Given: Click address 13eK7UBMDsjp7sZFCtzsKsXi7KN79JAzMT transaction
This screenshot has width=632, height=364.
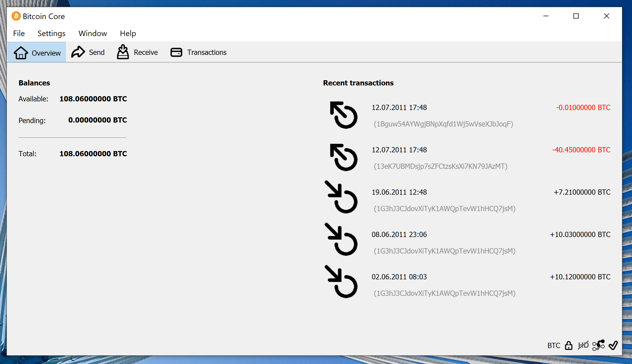Looking at the screenshot, I should coord(440,166).
